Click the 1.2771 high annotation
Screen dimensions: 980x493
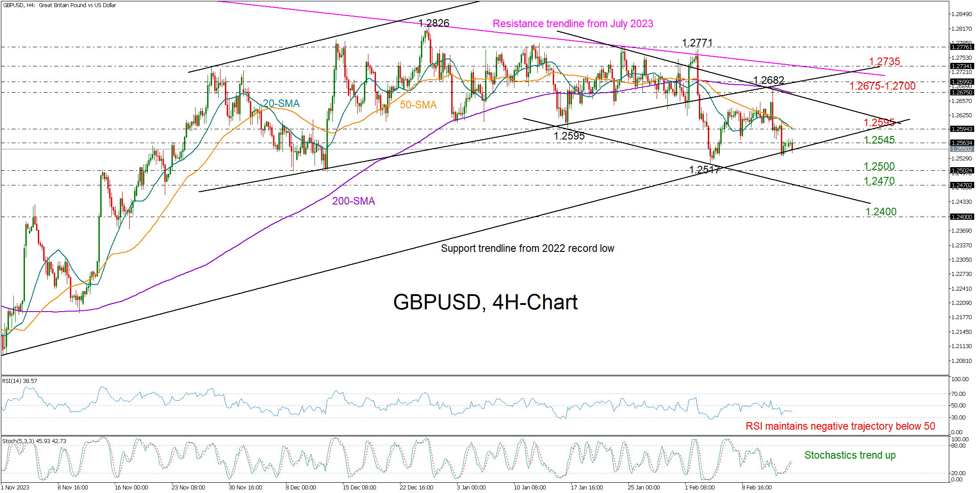pos(697,43)
